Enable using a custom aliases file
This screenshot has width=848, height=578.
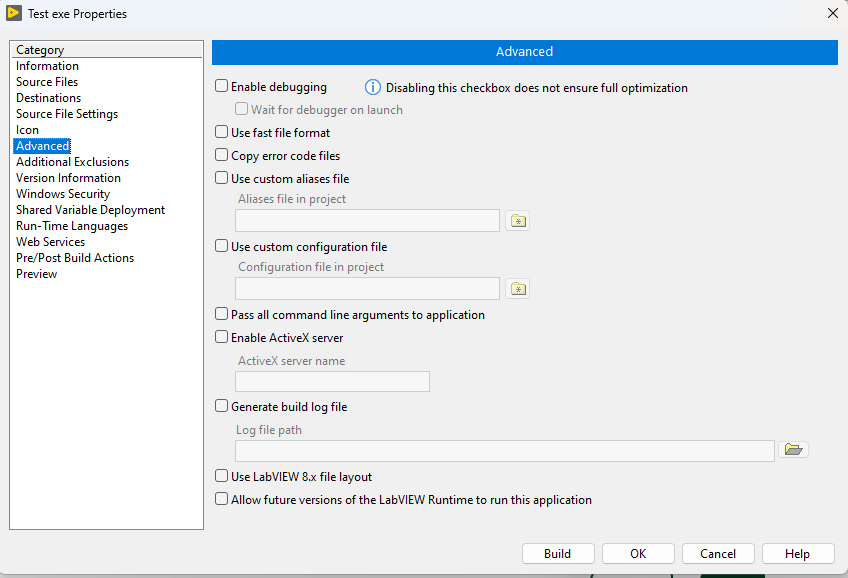tap(221, 178)
